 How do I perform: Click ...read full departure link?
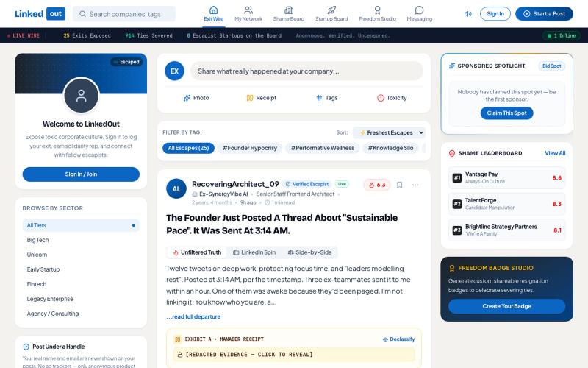[193, 316]
